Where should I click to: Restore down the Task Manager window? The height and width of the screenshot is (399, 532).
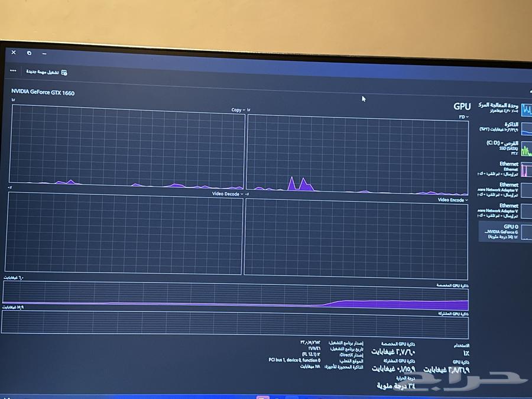pyautogui.click(x=29, y=53)
